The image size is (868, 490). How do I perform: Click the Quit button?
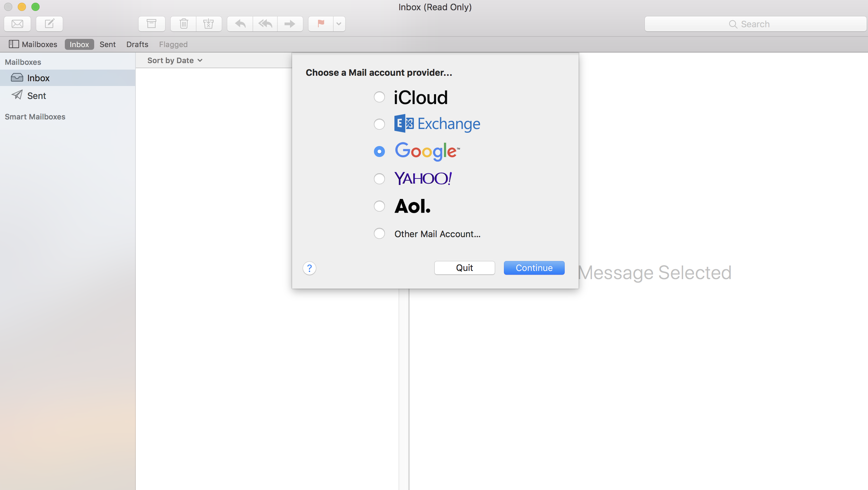click(464, 268)
